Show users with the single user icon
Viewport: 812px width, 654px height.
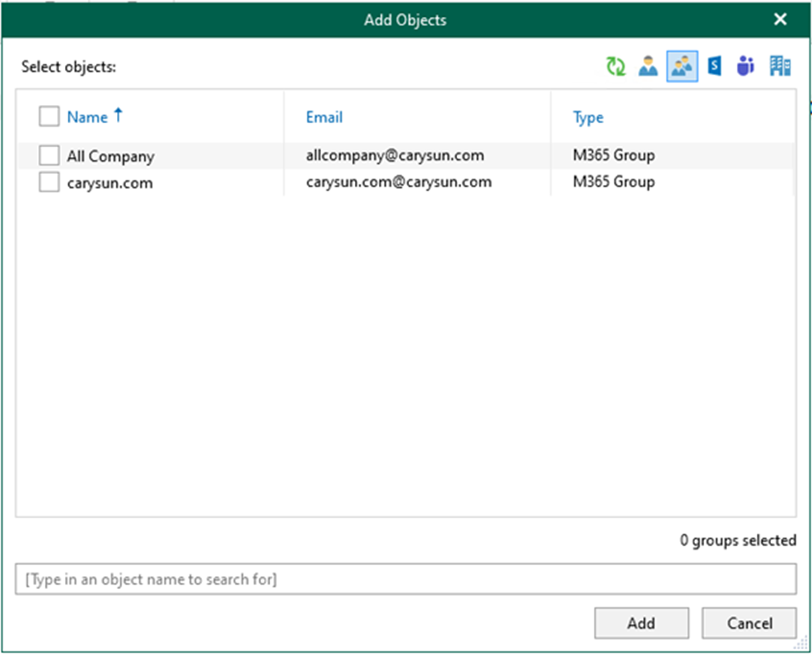(648, 67)
